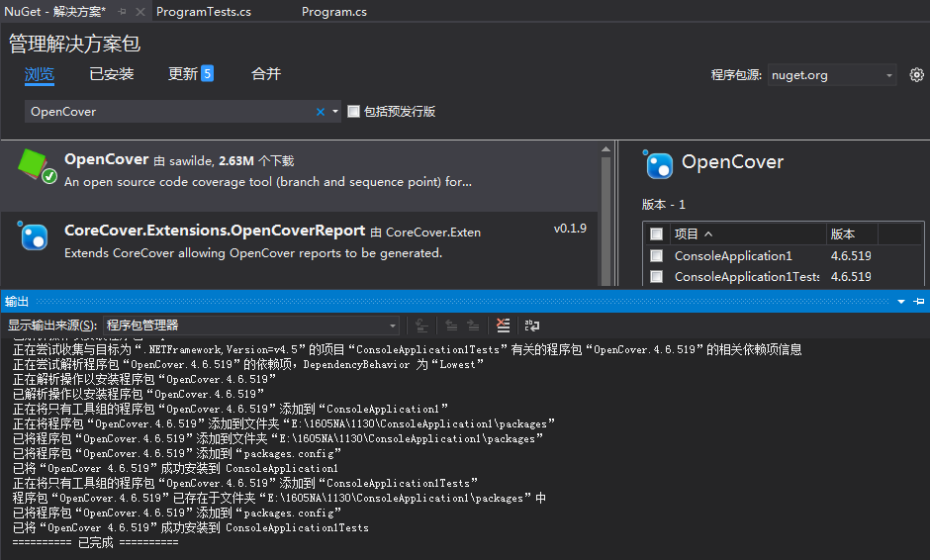This screenshot has height=560, width=930.
Task: Switch to Program.cs editor tab
Action: [x=334, y=12]
